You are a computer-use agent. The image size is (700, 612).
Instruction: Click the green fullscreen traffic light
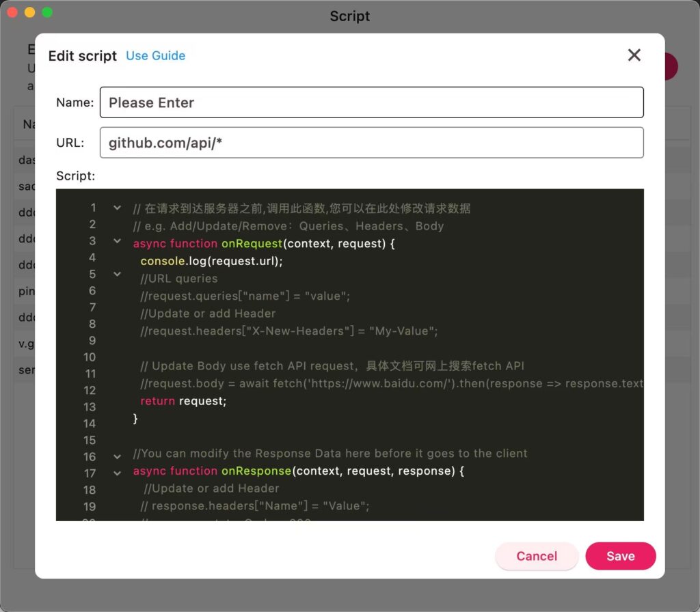pyautogui.click(x=46, y=12)
